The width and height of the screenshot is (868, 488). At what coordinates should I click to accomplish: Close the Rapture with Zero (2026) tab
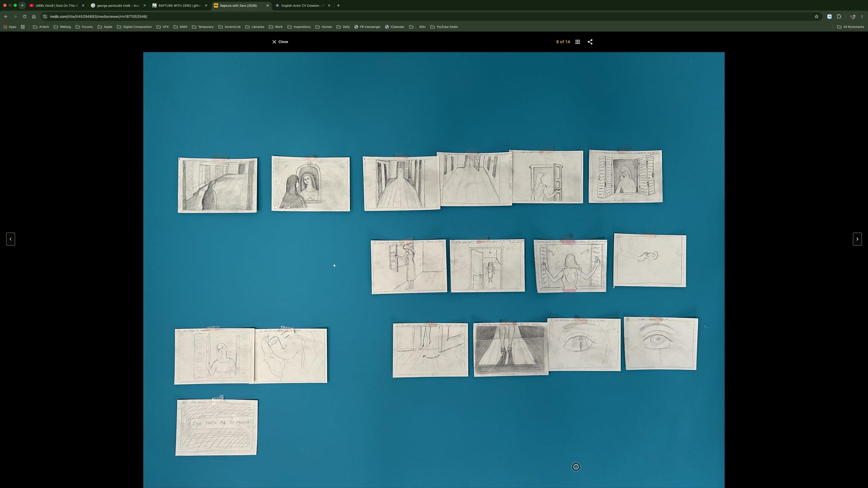click(x=268, y=5)
